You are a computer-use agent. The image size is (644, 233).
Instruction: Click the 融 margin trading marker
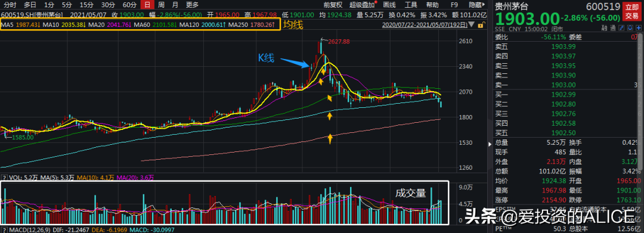[604, 28]
